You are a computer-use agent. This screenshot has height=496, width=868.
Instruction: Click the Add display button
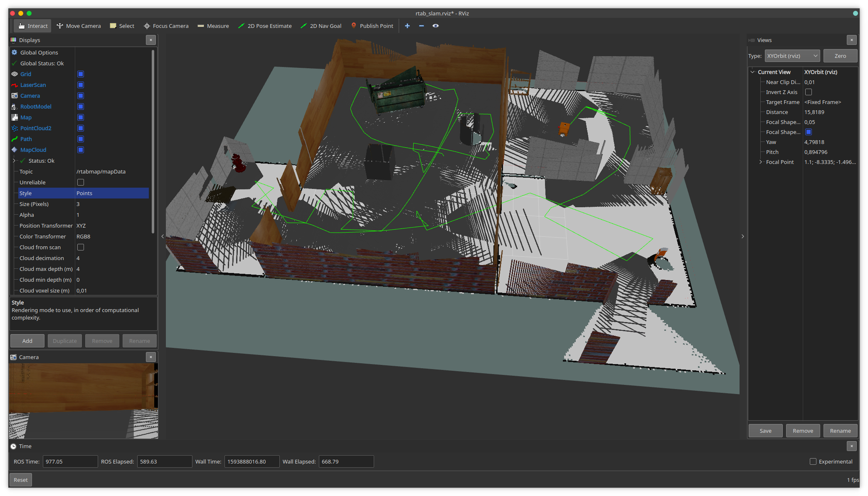(x=27, y=341)
